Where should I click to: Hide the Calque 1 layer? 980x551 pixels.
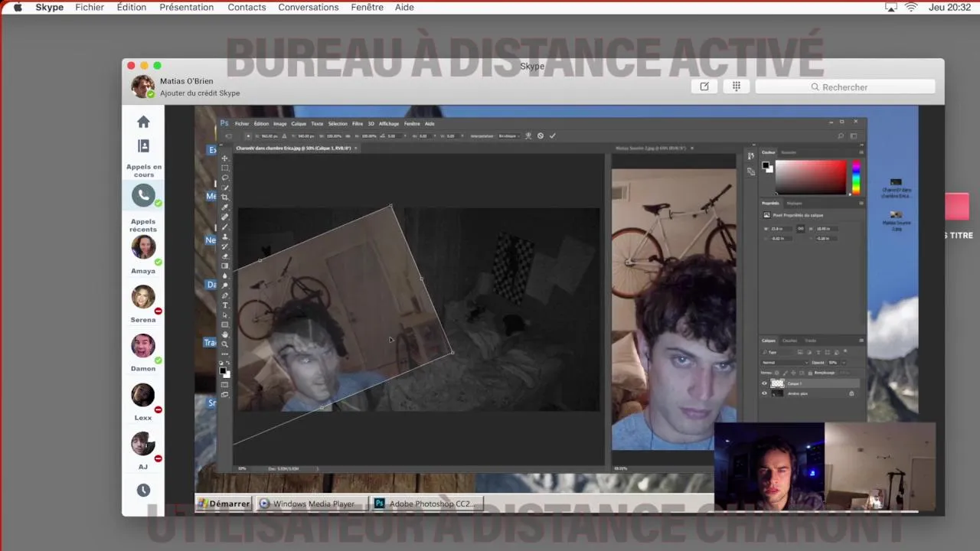click(764, 383)
